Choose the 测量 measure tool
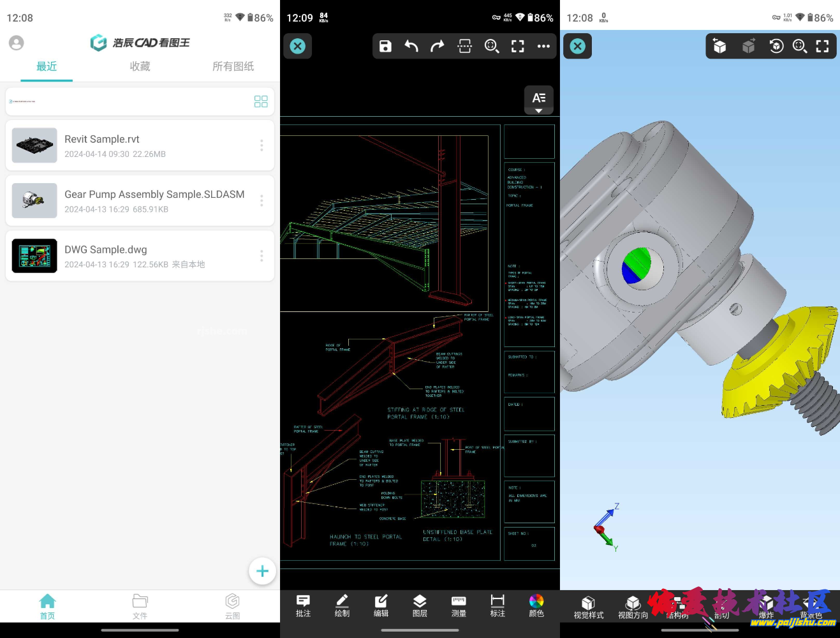 [x=459, y=605]
